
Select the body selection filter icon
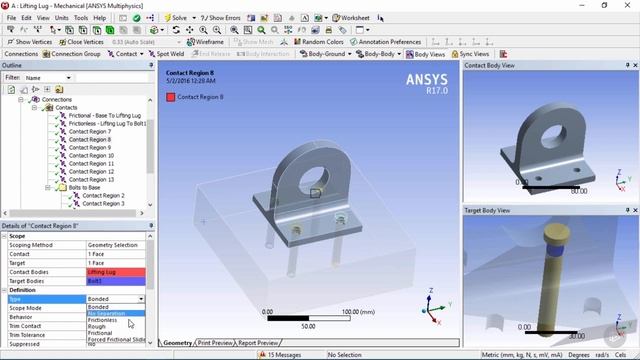click(110, 30)
